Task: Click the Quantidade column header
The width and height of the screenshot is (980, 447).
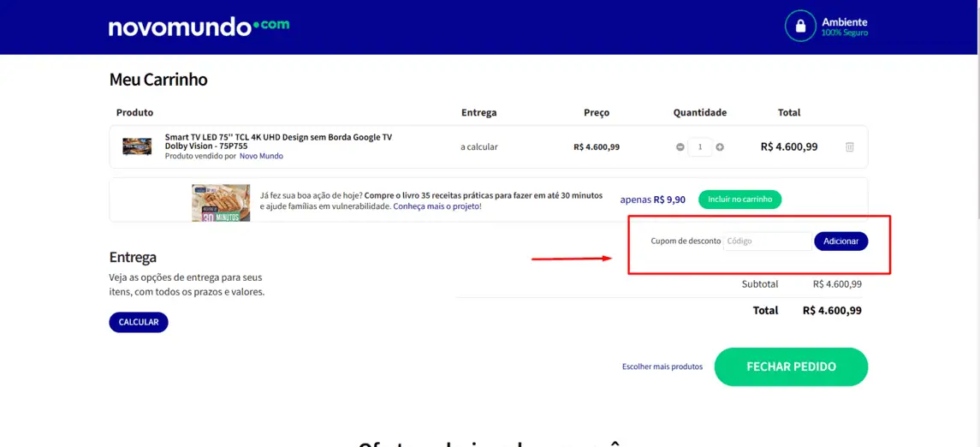Action: coord(700,112)
